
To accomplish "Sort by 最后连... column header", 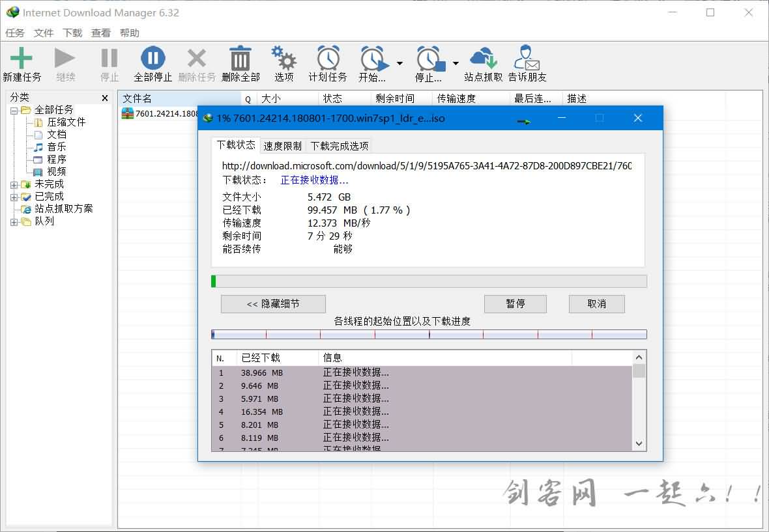I will (x=536, y=98).
